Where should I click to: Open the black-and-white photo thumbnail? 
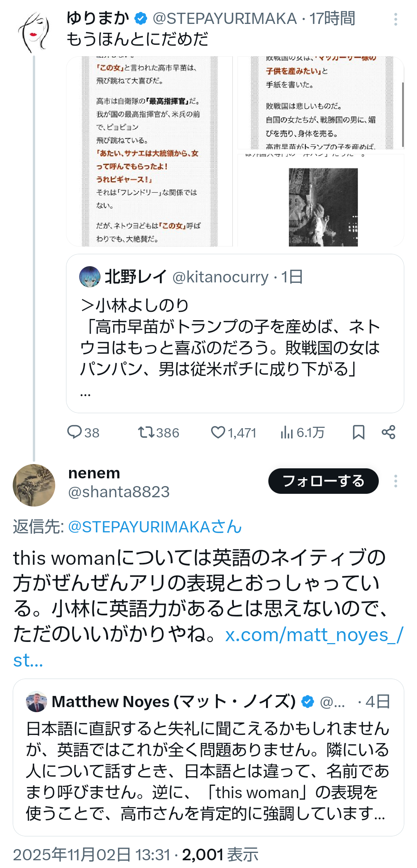pos(323,206)
